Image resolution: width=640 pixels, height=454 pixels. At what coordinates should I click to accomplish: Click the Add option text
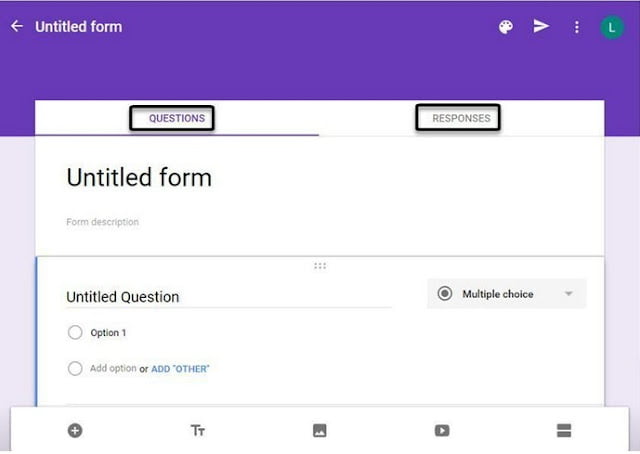pyautogui.click(x=113, y=369)
